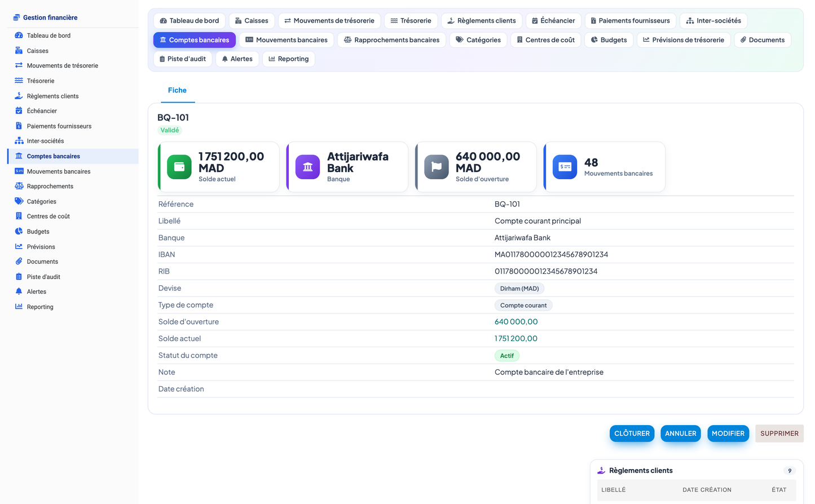815x504 pixels.
Task: Open Documents via the sidebar paperclip icon
Action: point(19,262)
